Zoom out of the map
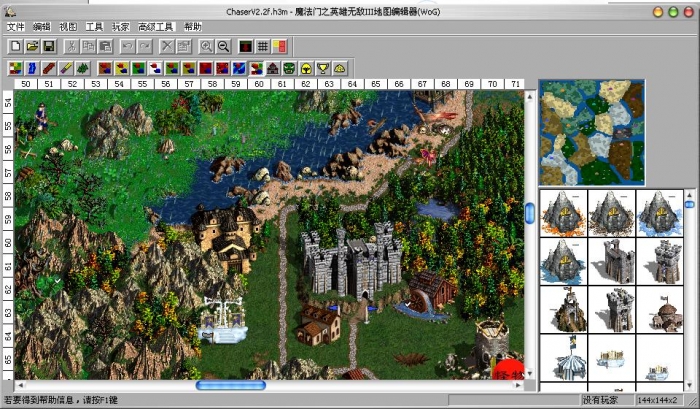Screen dimensions: 700x409 pos(223,46)
